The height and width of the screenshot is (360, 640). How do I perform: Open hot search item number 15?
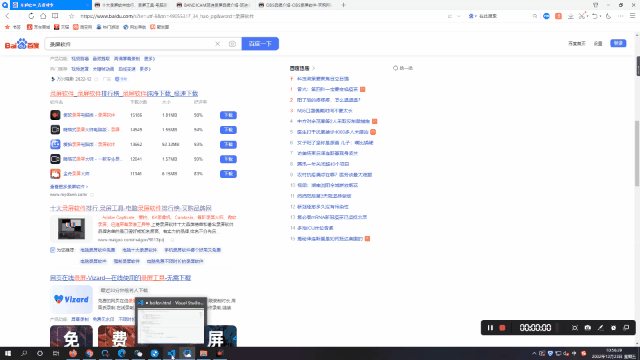(330, 239)
